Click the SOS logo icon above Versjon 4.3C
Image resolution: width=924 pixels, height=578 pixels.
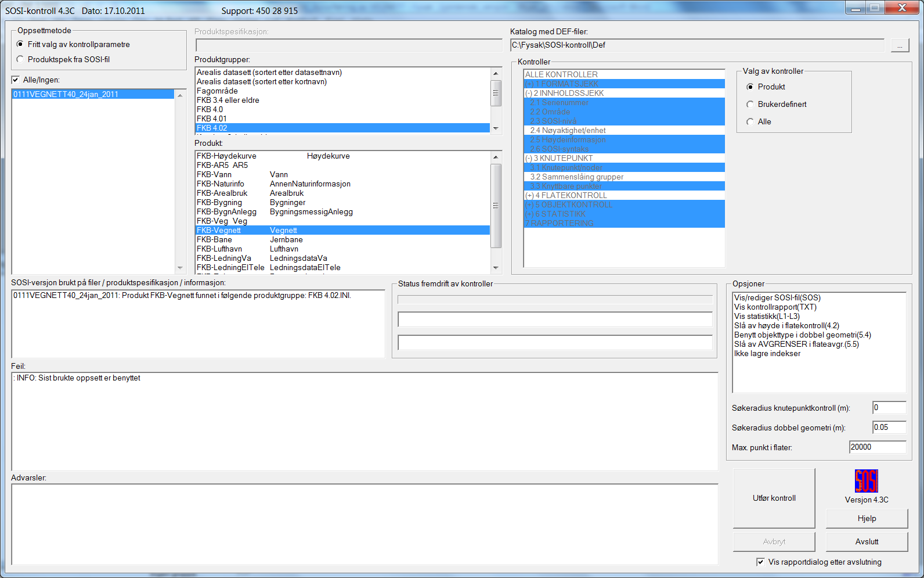866,481
